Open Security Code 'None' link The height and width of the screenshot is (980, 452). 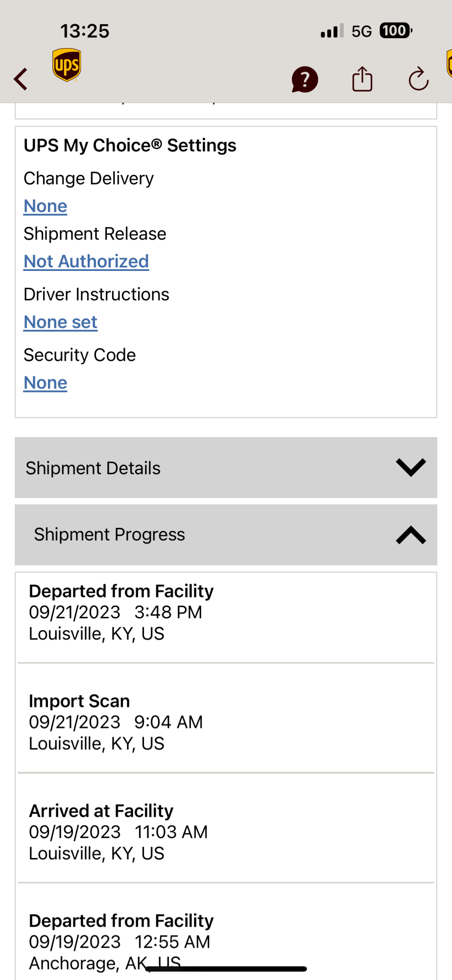[46, 383]
